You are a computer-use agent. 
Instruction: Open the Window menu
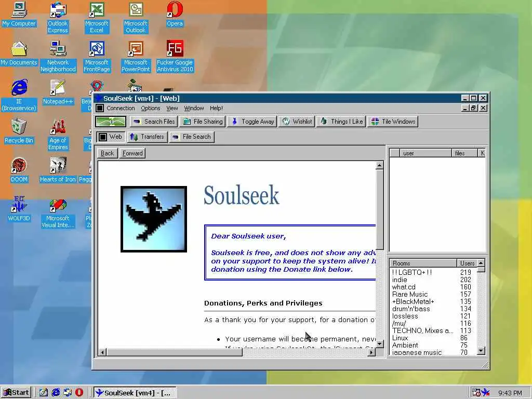click(194, 108)
